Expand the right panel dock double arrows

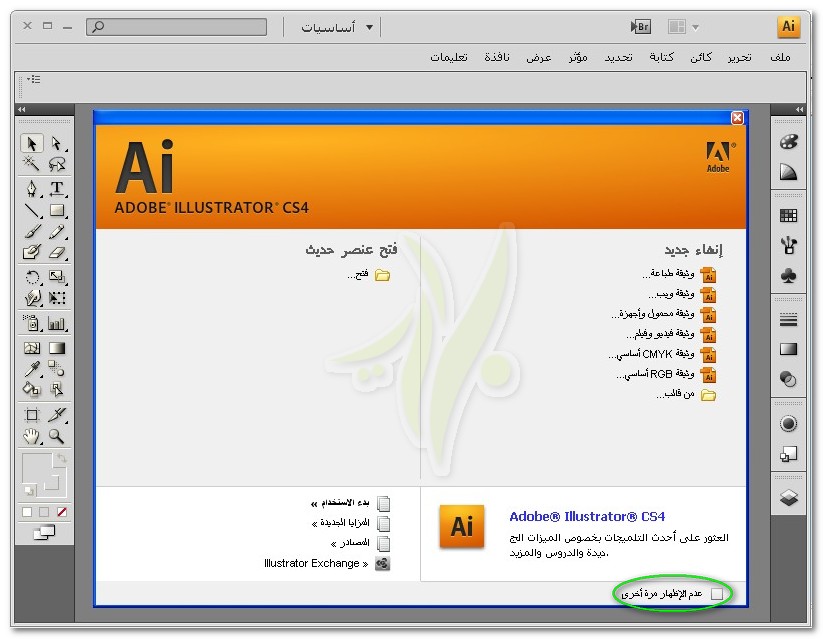799,109
